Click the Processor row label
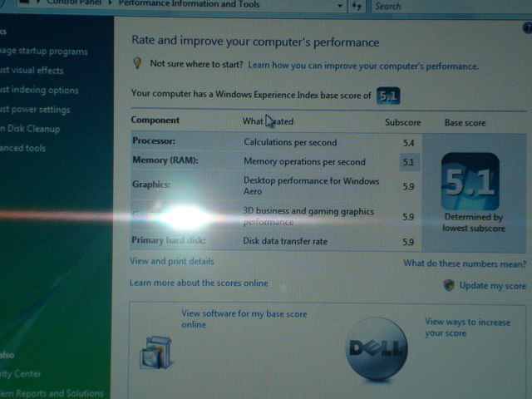Screen dimensions: 532x399 154,140
